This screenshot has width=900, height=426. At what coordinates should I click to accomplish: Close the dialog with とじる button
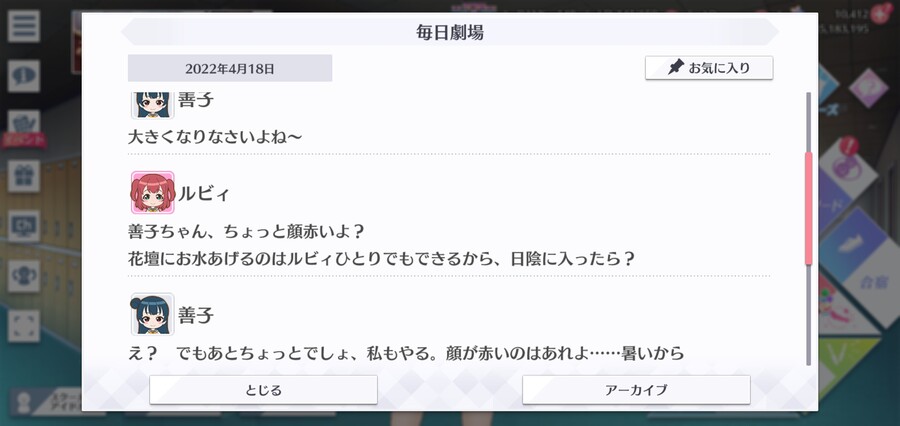pos(263,390)
